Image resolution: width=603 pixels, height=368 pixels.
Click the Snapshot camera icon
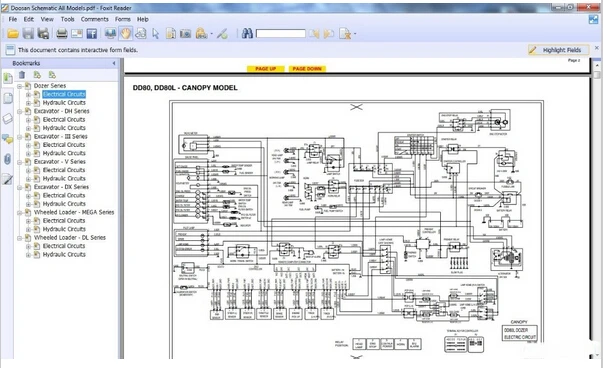click(x=186, y=34)
